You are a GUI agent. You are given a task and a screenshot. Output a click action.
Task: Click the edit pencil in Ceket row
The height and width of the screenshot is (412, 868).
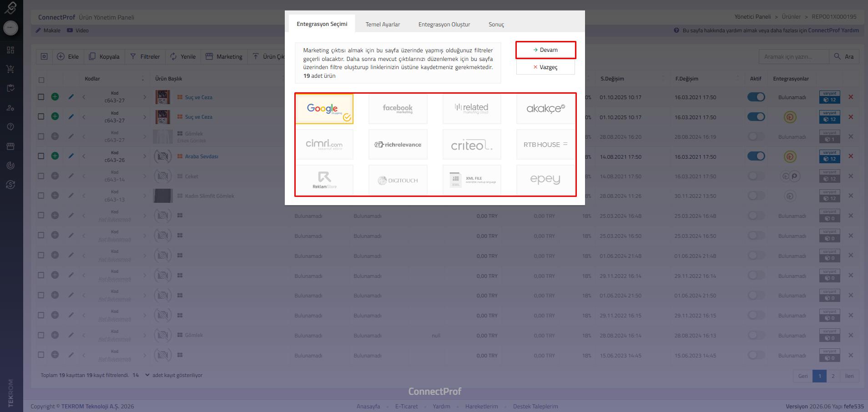click(x=71, y=176)
